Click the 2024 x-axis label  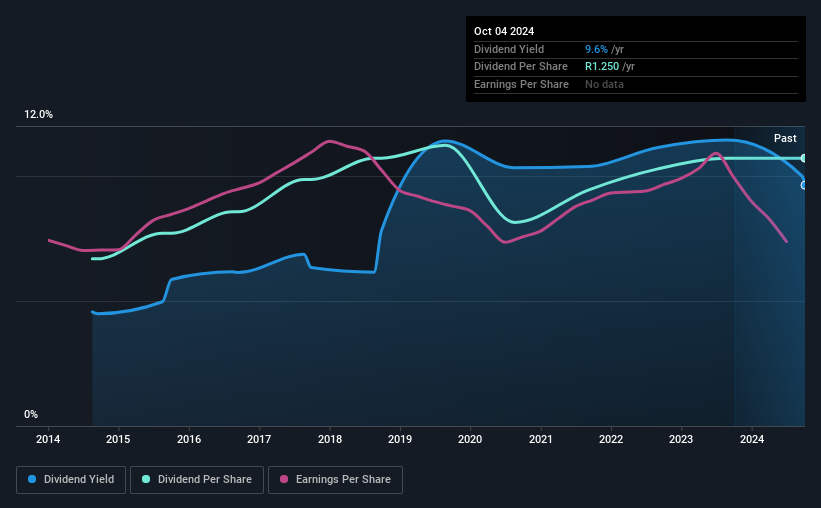(x=752, y=439)
